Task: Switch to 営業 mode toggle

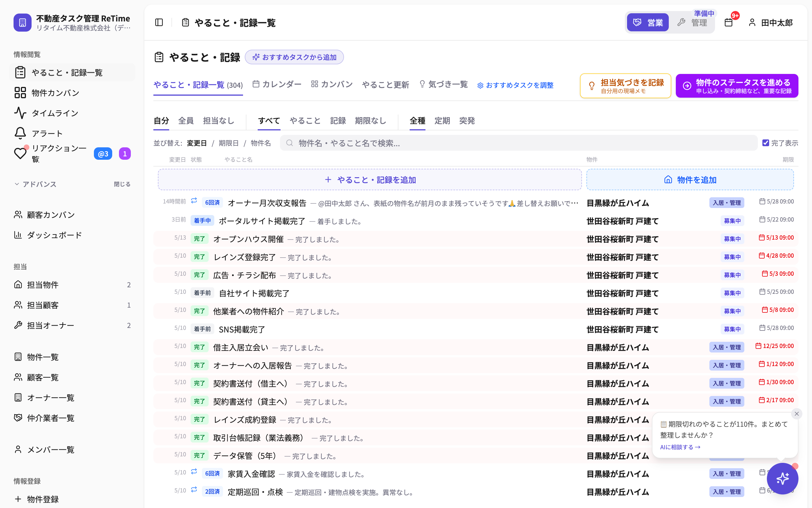Action: coord(648,23)
